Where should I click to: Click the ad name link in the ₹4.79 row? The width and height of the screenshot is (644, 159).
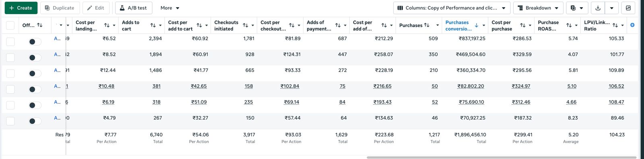coord(57,118)
